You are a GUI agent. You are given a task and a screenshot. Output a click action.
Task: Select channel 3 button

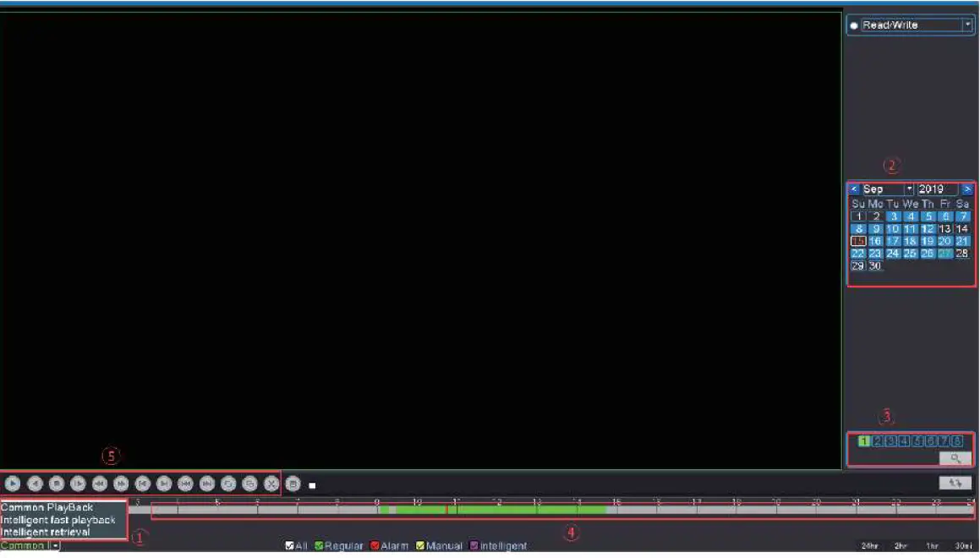click(890, 441)
